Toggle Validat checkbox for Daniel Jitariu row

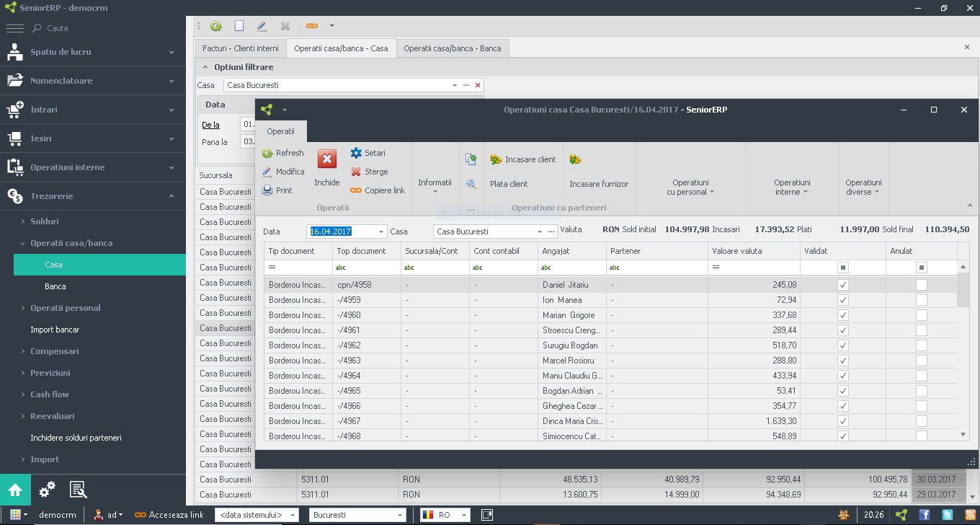[843, 285]
